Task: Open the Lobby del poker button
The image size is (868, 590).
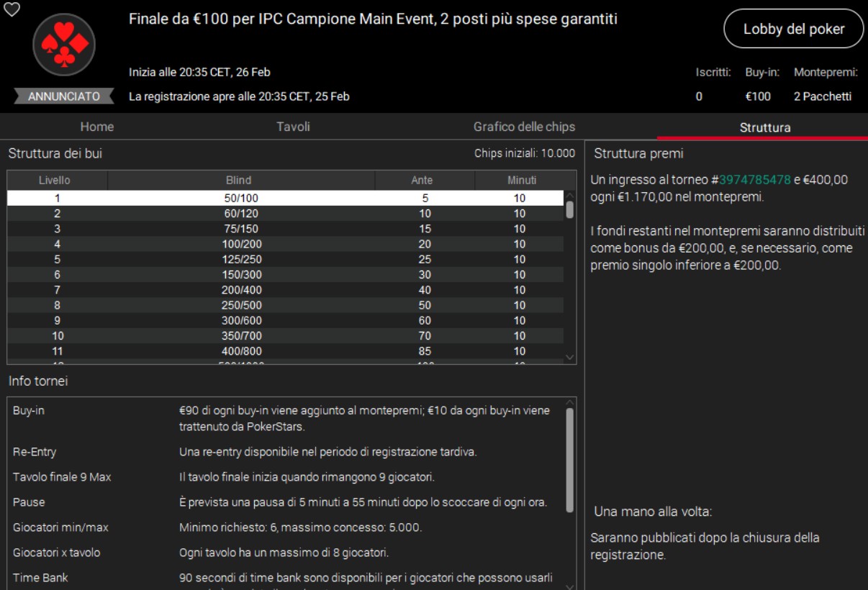Action: [x=793, y=29]
